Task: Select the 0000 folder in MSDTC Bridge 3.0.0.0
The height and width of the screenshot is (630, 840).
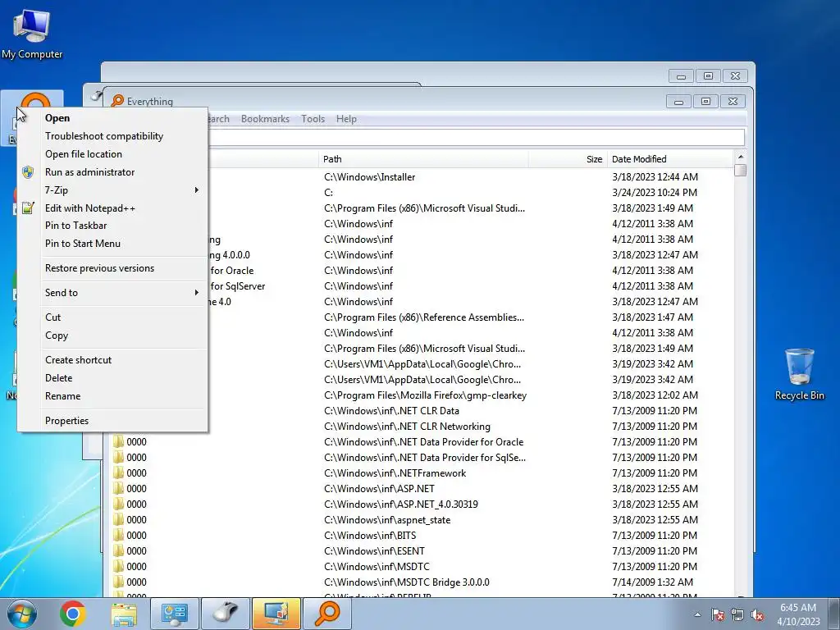Action: click(136, 582)
